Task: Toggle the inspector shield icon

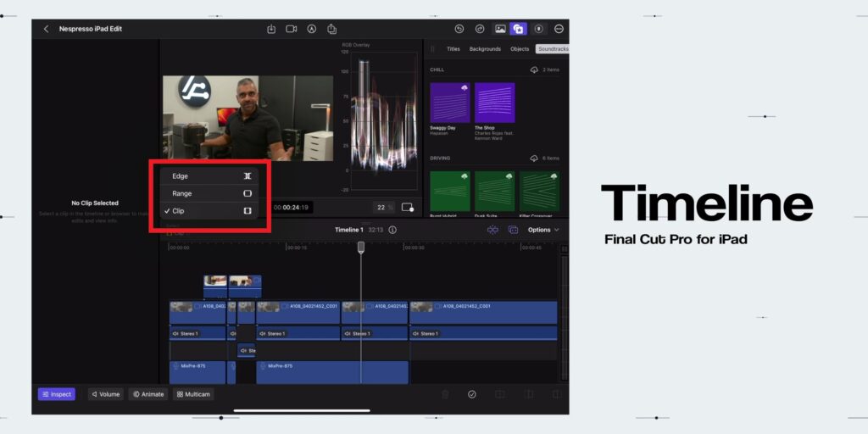Action: tap(538, 29)
